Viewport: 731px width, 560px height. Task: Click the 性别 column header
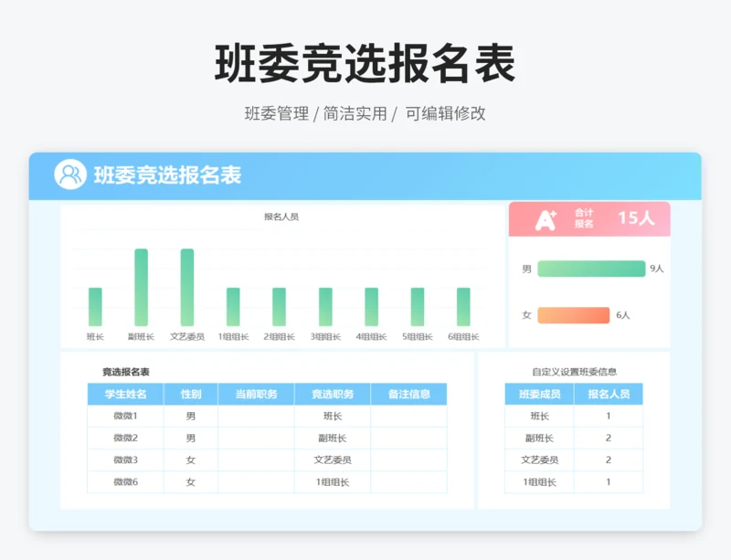coord(191,394)
